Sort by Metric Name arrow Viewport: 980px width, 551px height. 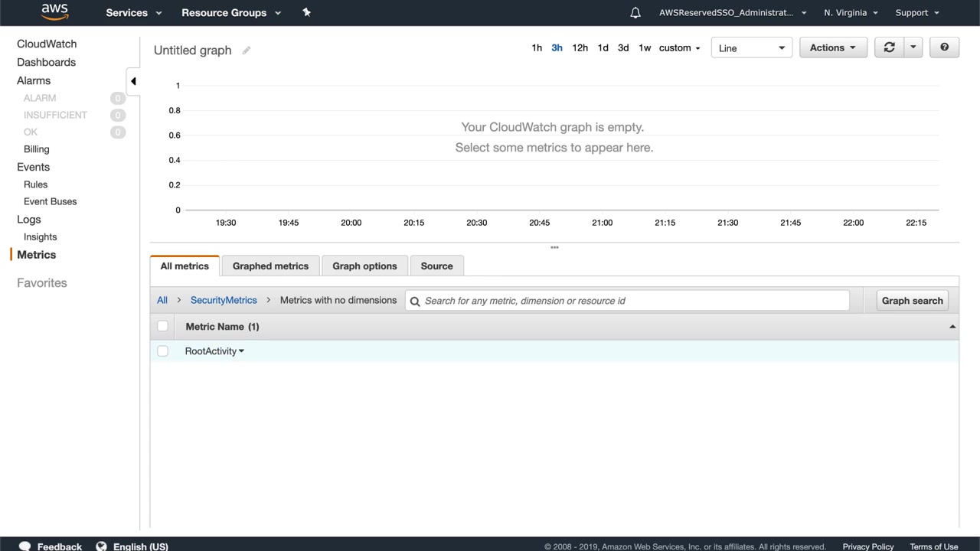click(952, 327)
